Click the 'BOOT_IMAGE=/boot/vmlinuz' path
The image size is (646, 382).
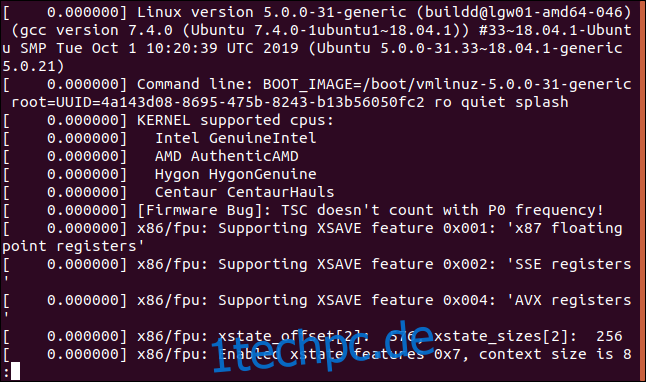371,84
